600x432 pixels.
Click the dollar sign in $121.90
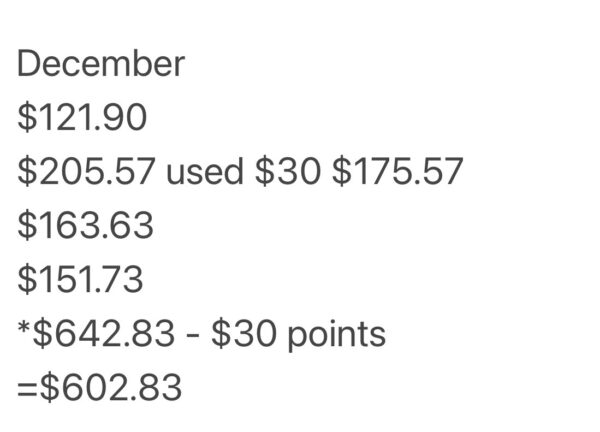pyautogui.click(x=27, y=118)
